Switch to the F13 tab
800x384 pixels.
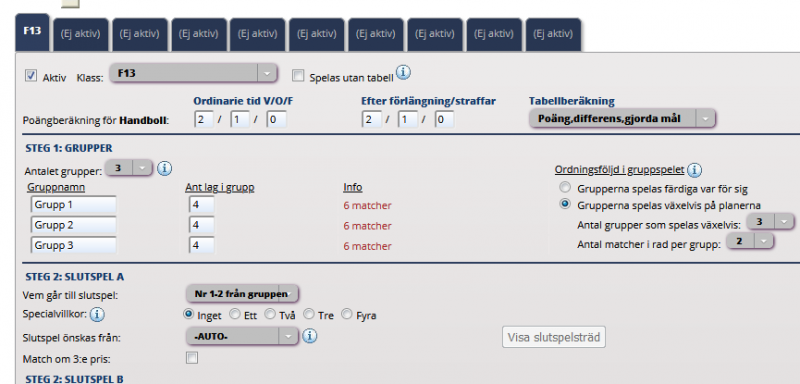(x=32, y=31)
